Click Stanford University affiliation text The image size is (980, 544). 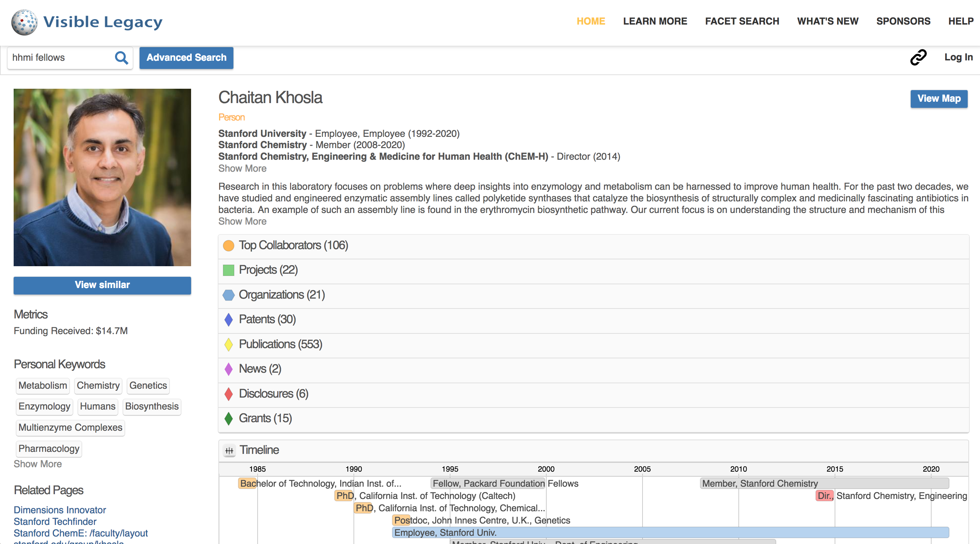pos(262,134)
